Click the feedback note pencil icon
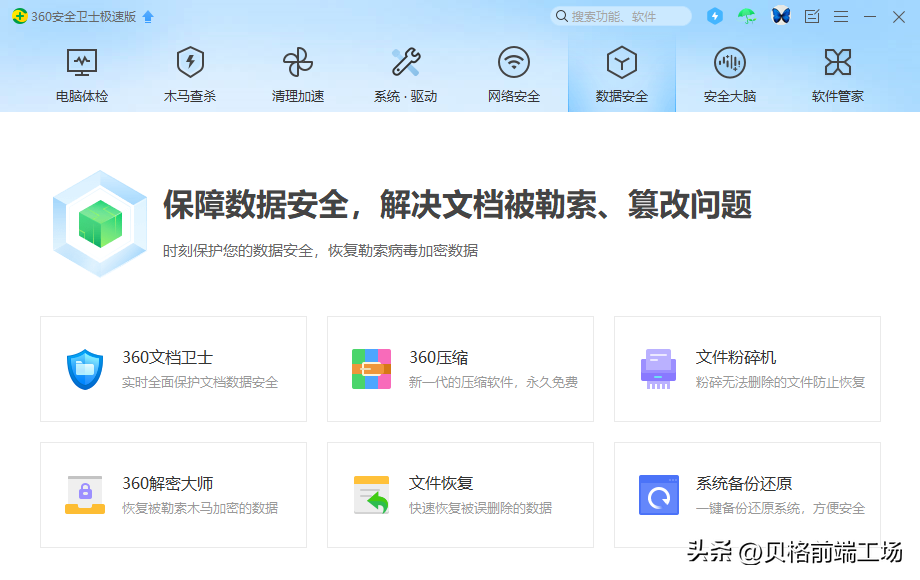 [812, 16]
